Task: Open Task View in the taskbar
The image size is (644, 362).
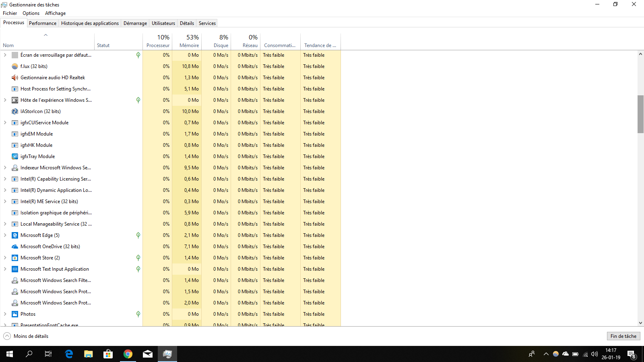Action: click(48, 354)
